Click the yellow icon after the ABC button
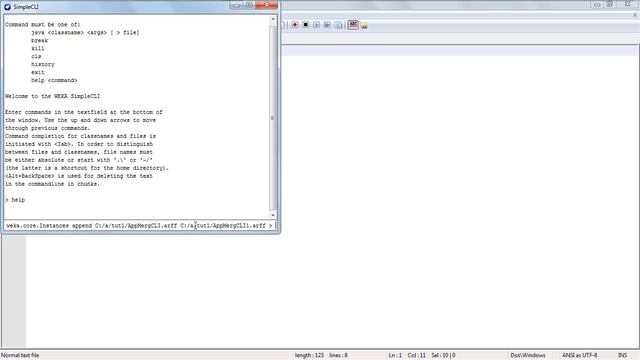This screenshot has width=640, height=360. pos(364,26)
